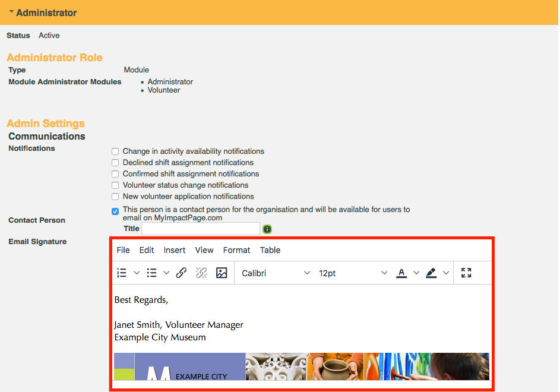This screenshot has height=392, width=560.
Task: Click the green info icon beside Title
Action: point(267,229)
